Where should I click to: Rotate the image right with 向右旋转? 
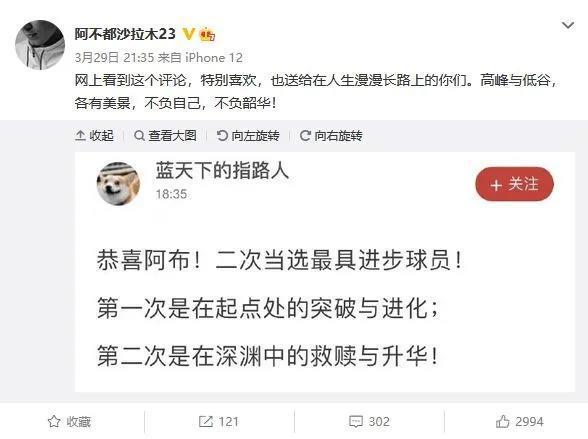[331, 135]
